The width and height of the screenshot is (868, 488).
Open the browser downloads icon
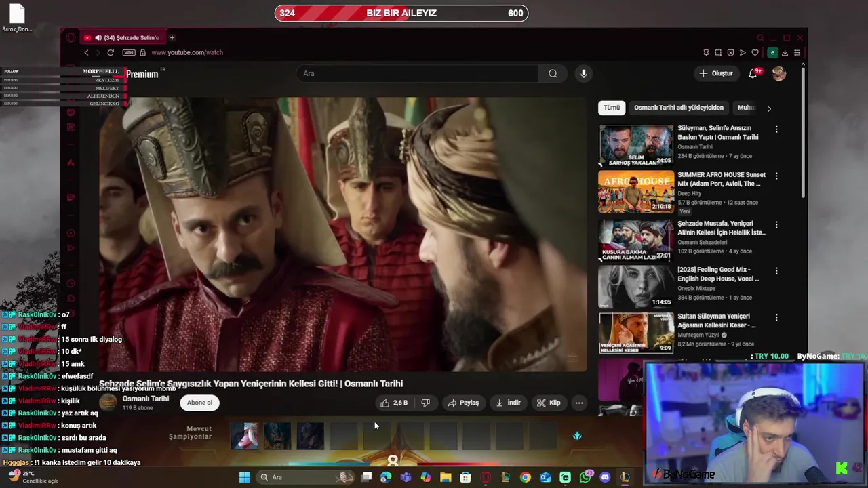pos(785,52)
